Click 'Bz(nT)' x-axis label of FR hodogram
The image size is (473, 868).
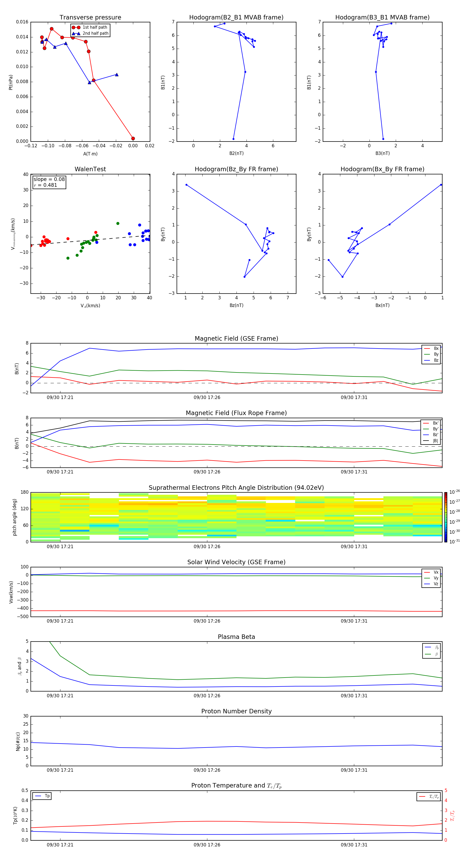pyautogui.click(x=236, y=306)
